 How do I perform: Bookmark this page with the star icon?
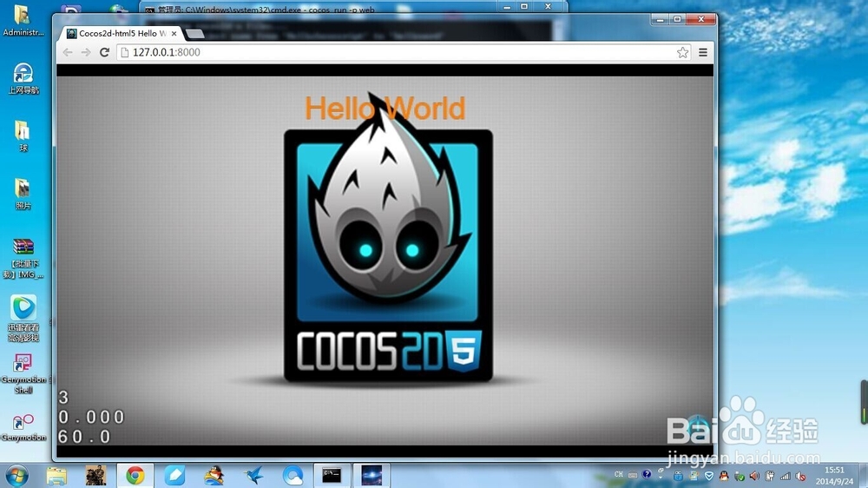click(x=682, y=52)
